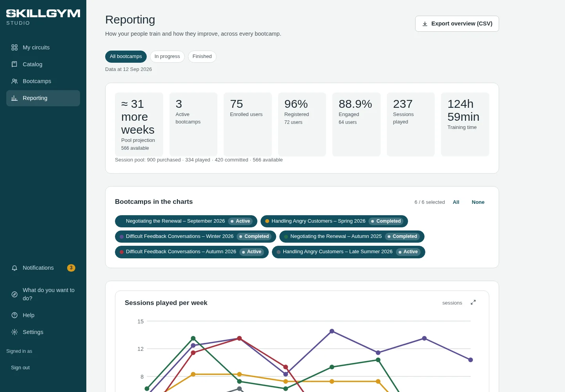Sign out of the account
Screen dimensions: 565x392
coord(20,368)
